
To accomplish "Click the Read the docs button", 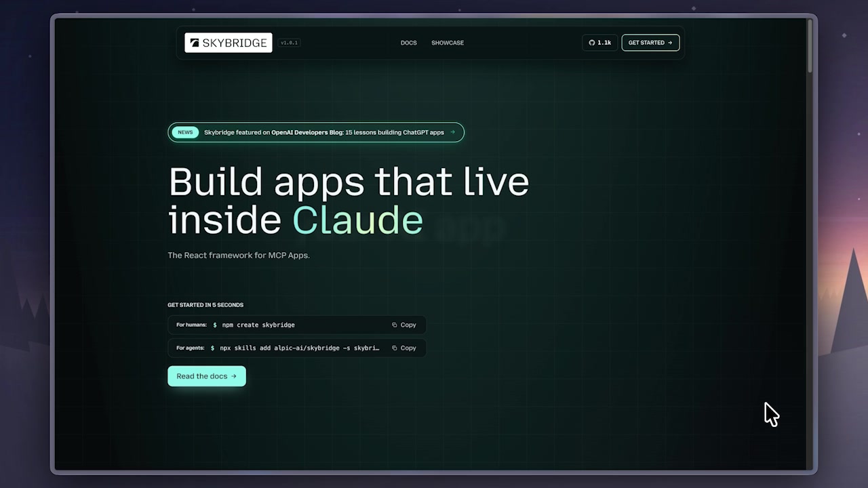I will [x=207, y=376].
